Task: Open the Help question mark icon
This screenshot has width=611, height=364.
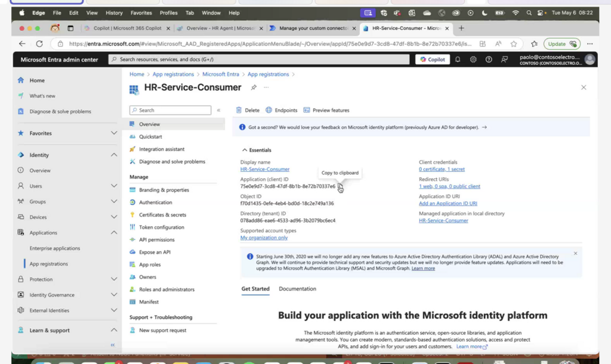Action: [489, 60]
